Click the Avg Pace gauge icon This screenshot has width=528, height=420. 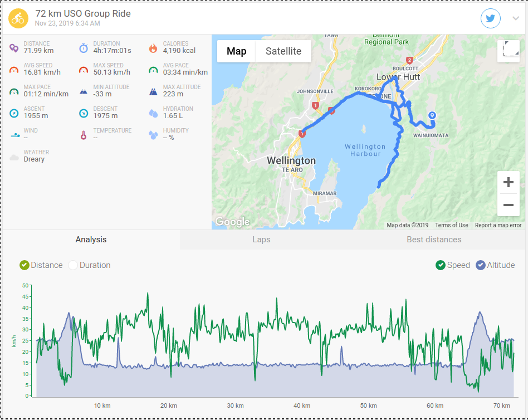click(153, 70)
